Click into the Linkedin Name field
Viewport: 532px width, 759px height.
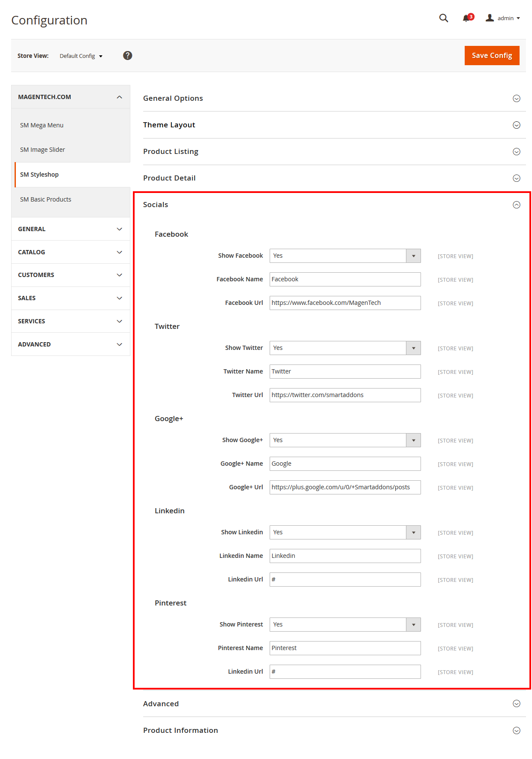[x=345, y=556]
